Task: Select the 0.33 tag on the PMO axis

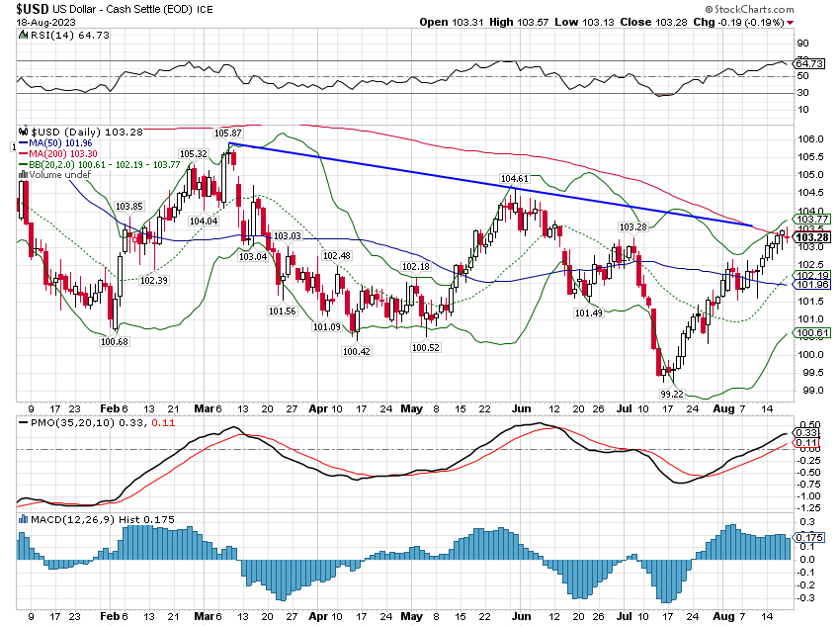Action: coord(806,432)
